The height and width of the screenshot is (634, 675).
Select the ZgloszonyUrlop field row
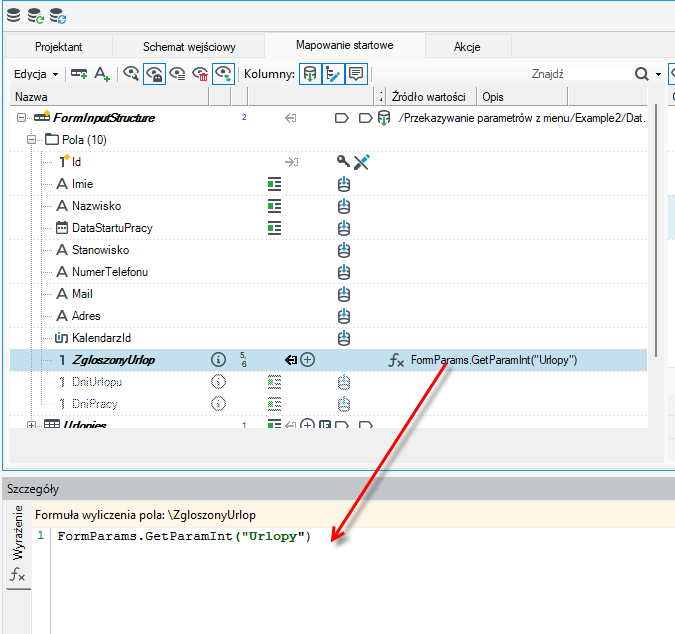(x=328, y=360)
